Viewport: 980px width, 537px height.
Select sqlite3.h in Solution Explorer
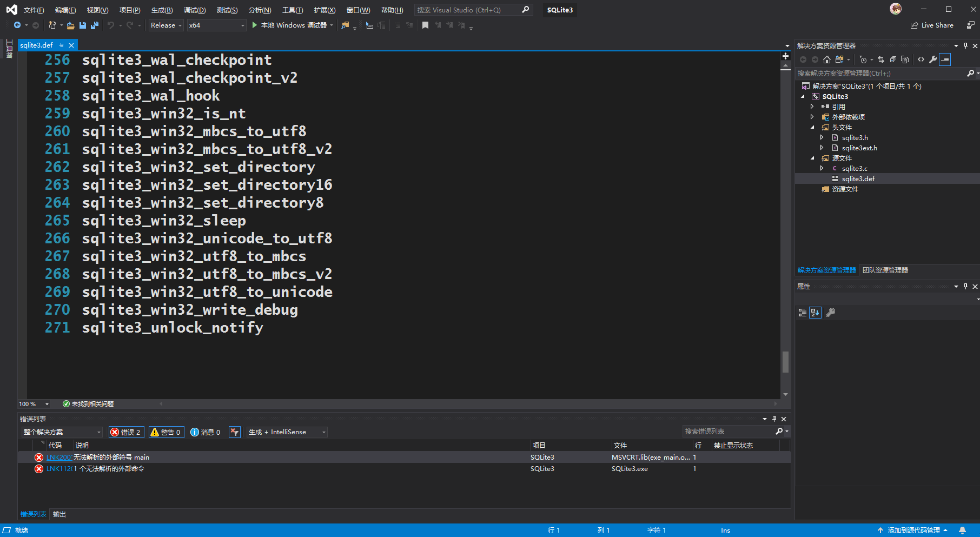coord(855,137)
